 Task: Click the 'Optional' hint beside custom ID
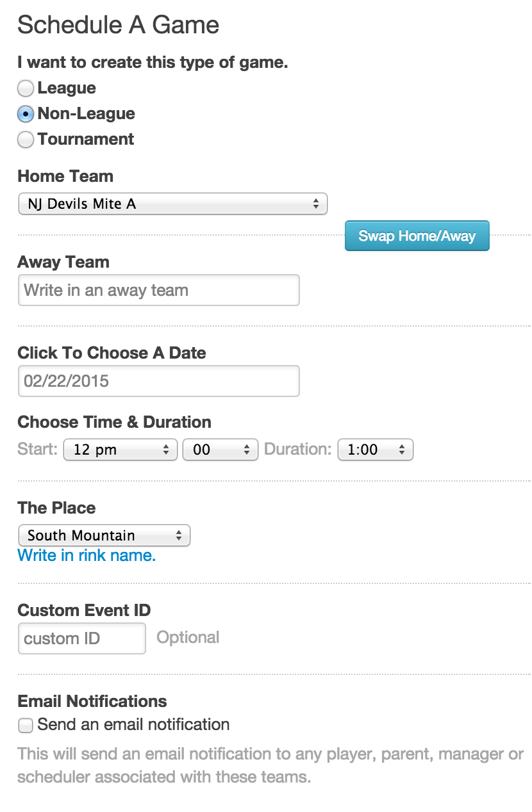click(x=188, y=638)
